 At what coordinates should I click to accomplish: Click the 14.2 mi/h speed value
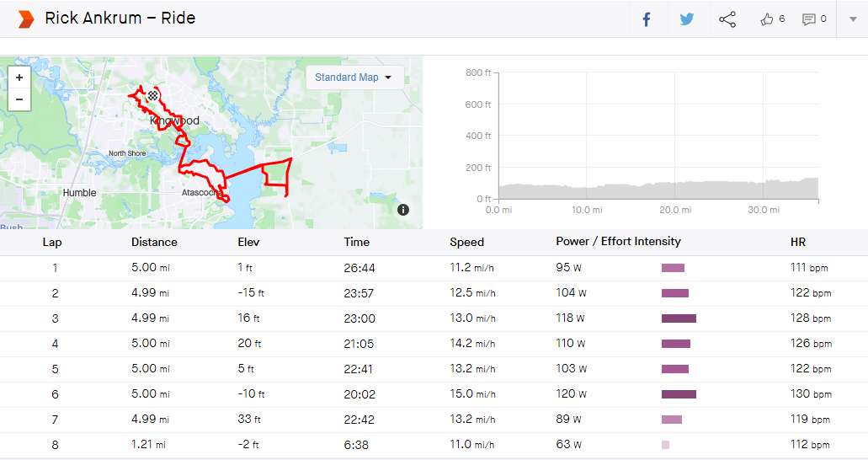[472, 344]
